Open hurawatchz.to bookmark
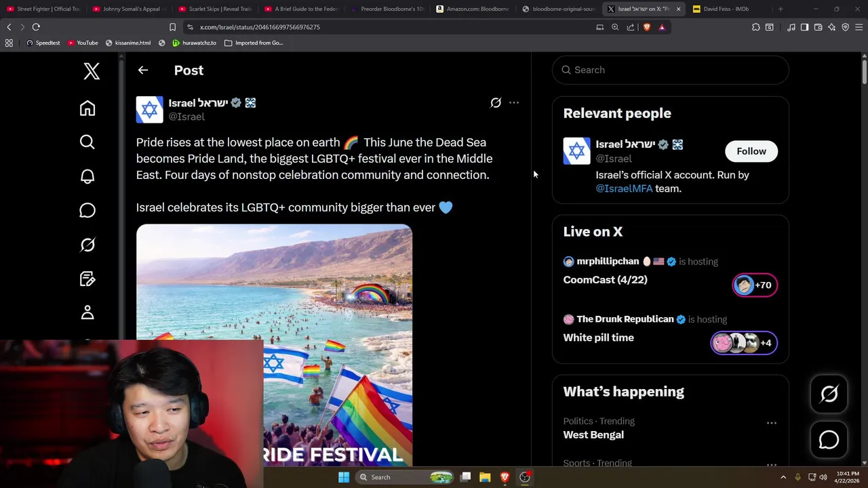 194,43
